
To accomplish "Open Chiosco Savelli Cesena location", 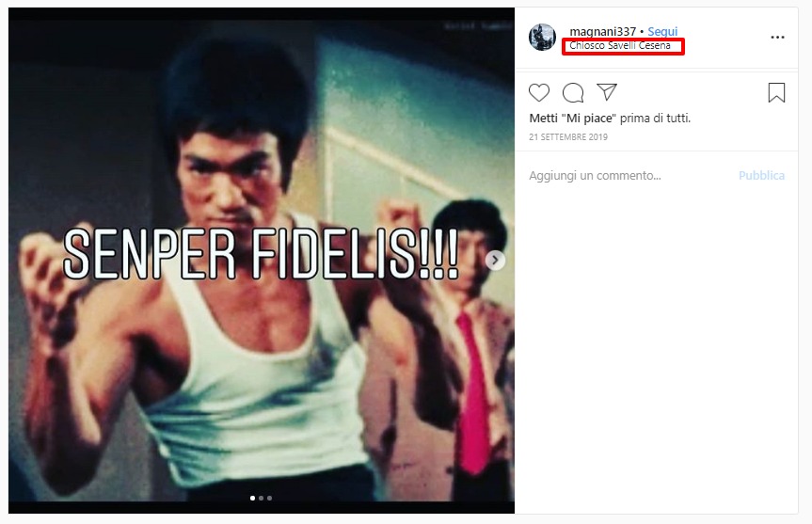I will tap(620, 45).
